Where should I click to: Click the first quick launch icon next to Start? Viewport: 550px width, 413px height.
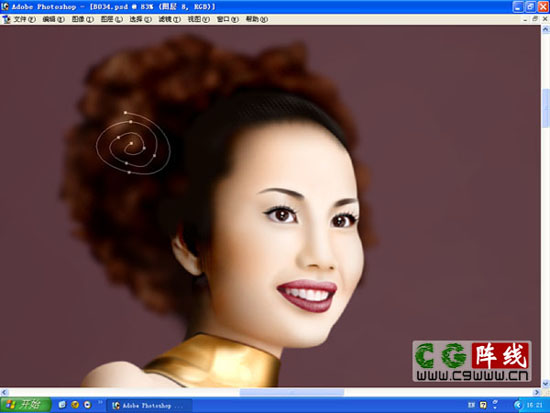(x=62, y=405)
